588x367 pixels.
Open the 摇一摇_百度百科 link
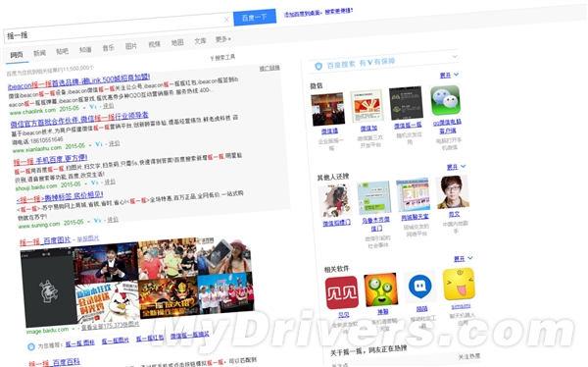click(54, 363)
